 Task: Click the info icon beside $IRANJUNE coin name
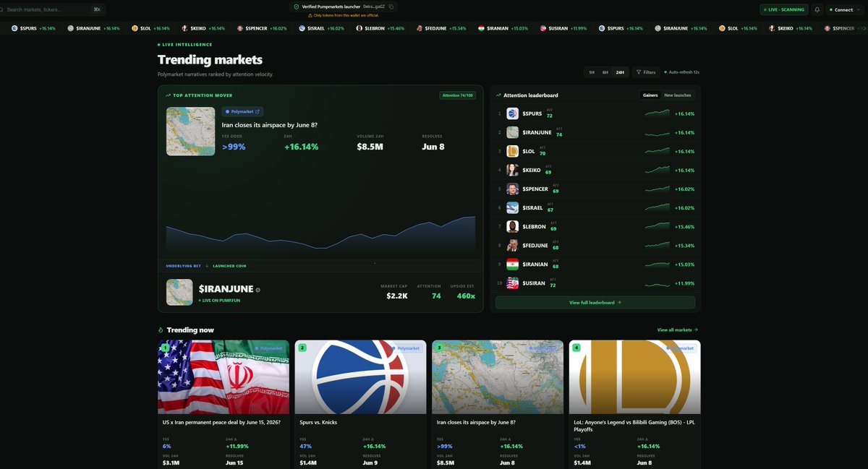tap(258, 290)
